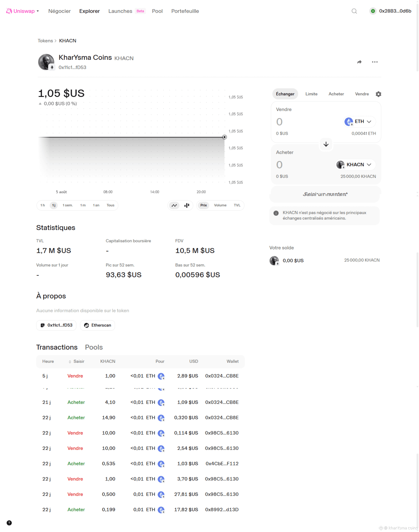
Task: Open the ETH token selector dropdown
Action: click(x=359, y=122)
